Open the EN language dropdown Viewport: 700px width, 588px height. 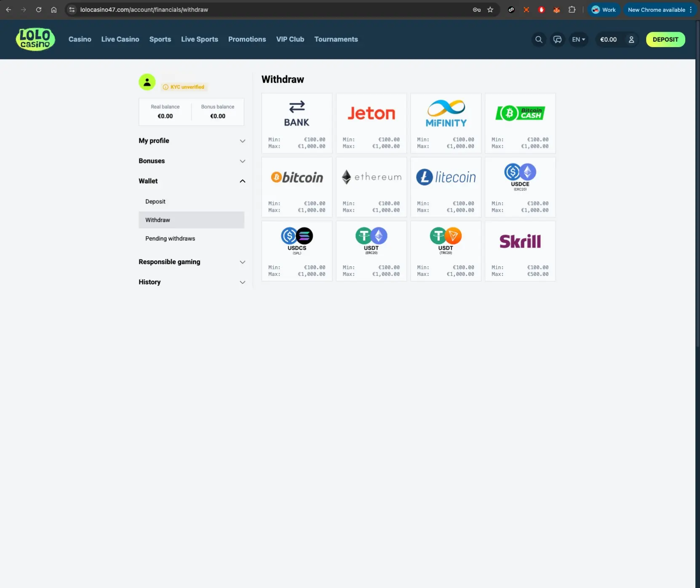tap(579, 40)
